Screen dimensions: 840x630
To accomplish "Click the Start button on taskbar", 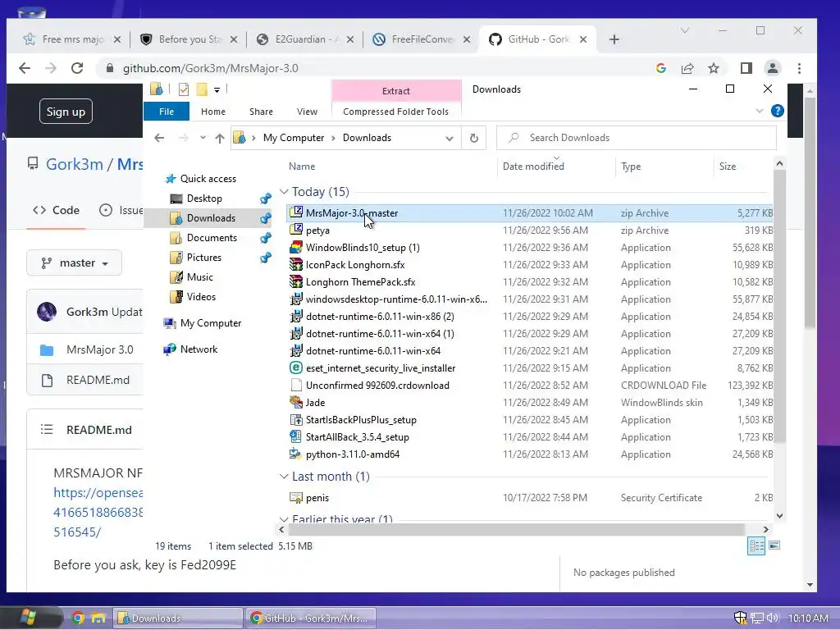I will 28,618.
